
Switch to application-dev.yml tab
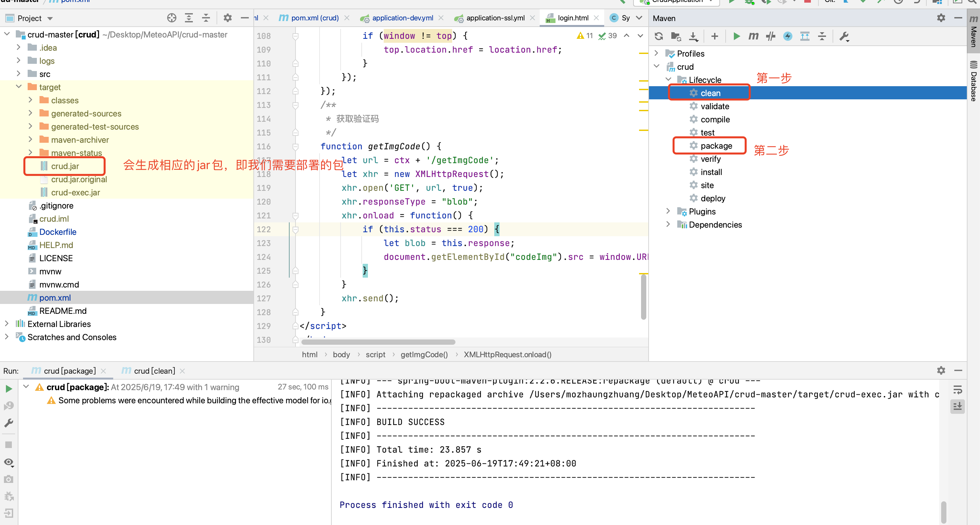(402, 18)
